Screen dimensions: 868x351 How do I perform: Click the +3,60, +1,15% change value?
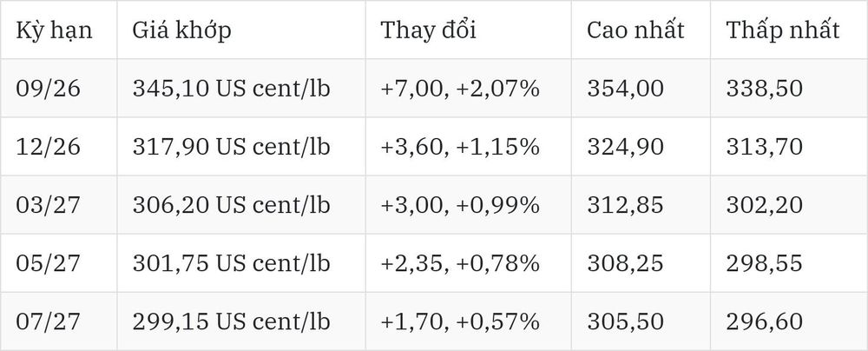(460, 147)
